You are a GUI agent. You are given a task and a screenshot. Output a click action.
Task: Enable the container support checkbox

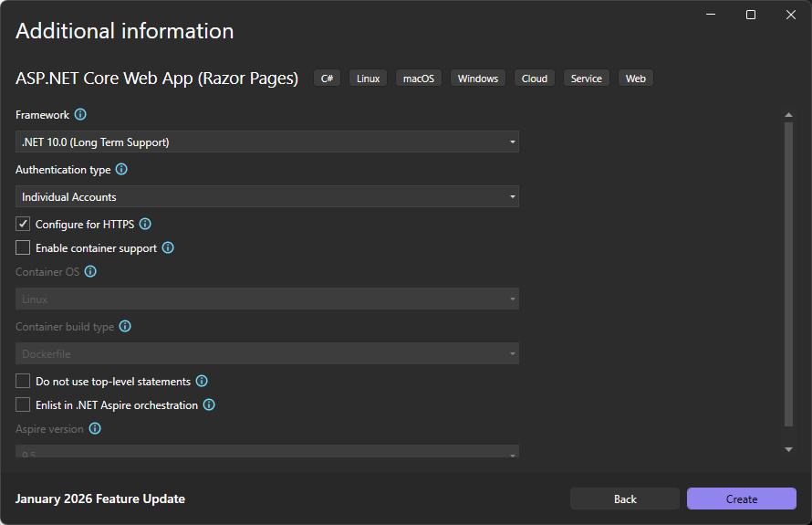coord(23,247)
